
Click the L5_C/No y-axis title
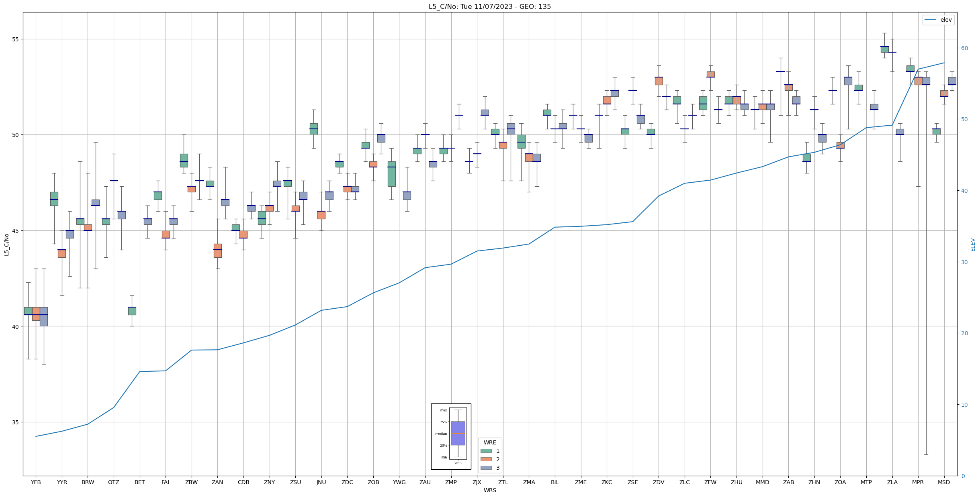click(6, 244)
